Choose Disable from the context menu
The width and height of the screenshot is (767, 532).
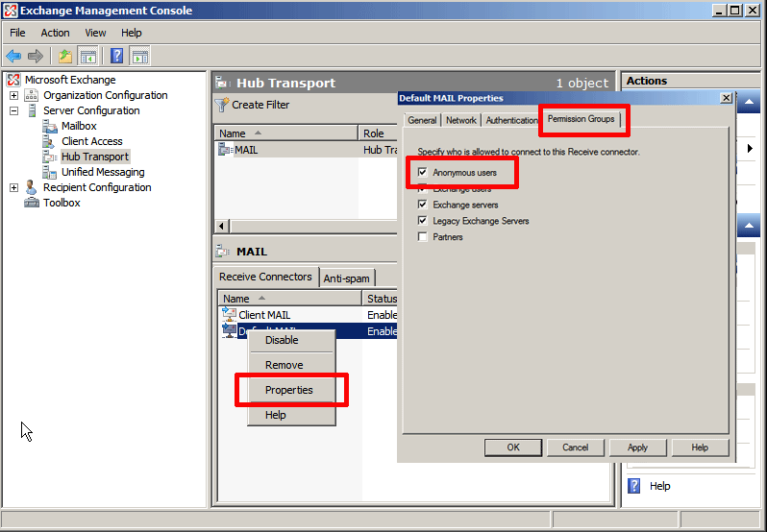click(x=291, y=340)
